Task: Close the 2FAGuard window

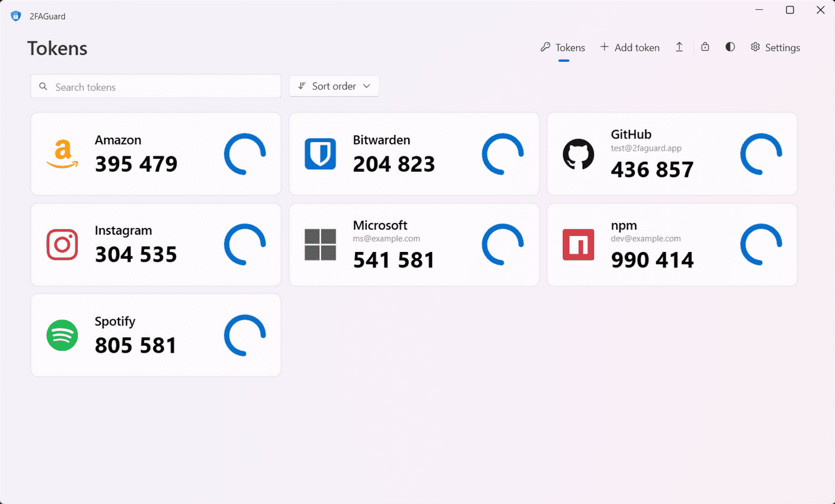Action: pyautogui.click(x=821, y=10)
